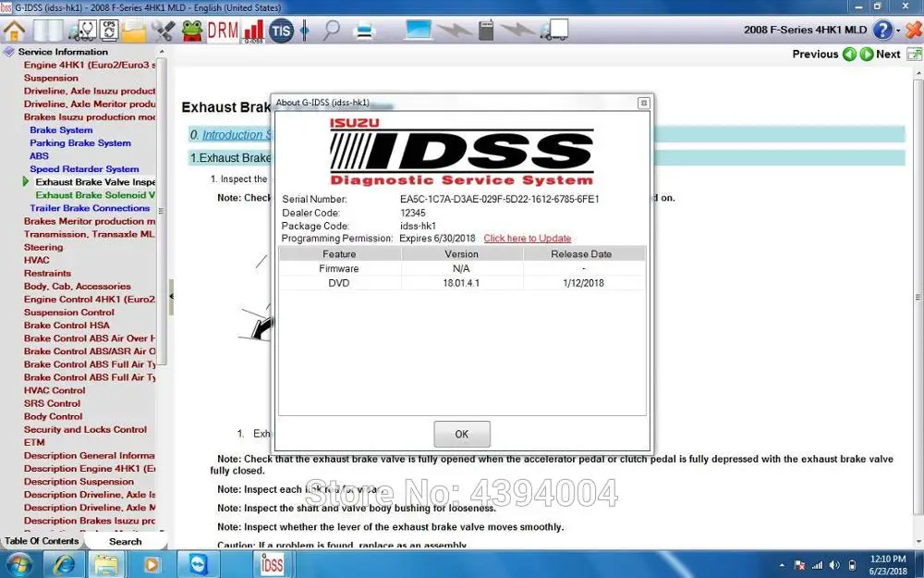Confirm the About dialog with OK
The width and height of the screenshot is (924, 578).
[x=461, y=434]
